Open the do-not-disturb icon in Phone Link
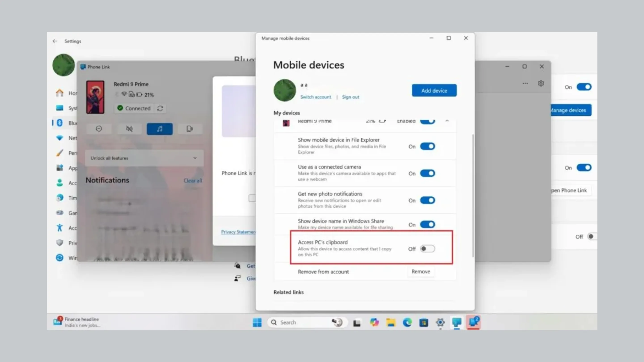Image resolution: width=644 pixels, height=362 pixels. (99, 129)
